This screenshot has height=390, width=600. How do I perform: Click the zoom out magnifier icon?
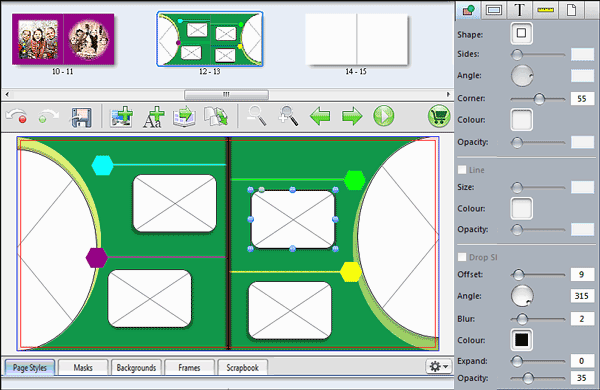pos(257,116)
